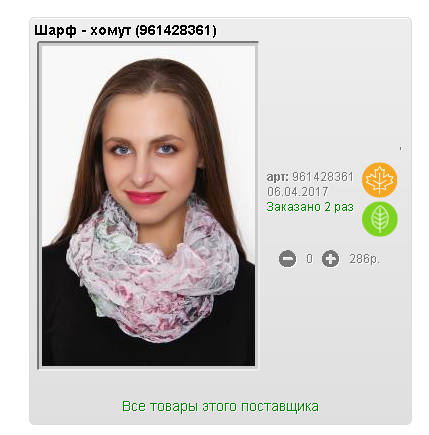Click the 'арт:' label
This screenshot has height=435, width=429.
278,177
